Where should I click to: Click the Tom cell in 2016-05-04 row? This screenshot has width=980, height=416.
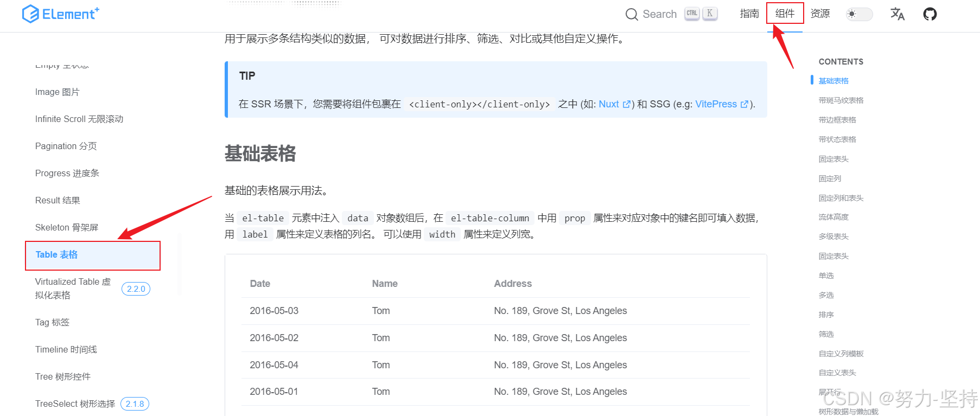pos(381,365)
